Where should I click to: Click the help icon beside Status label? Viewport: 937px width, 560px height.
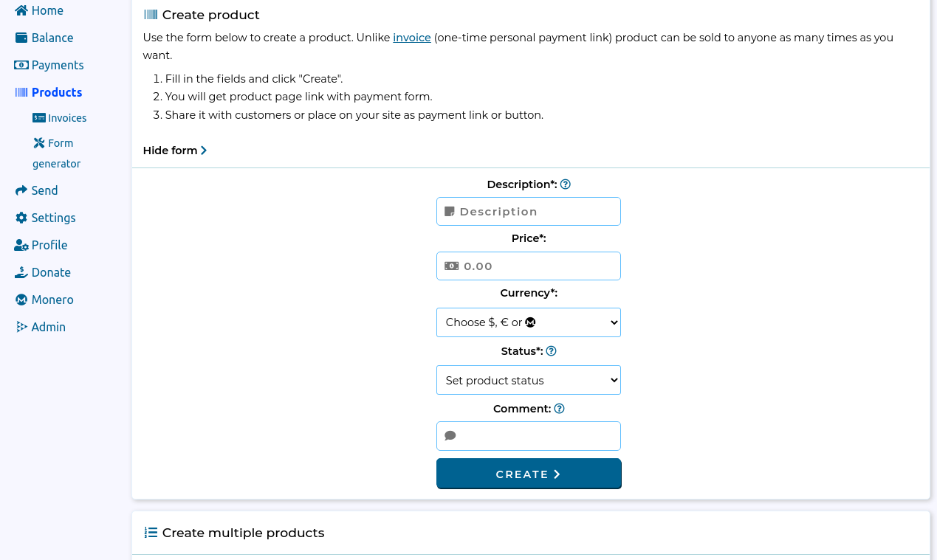pyautogui.click(x=551, y=351)
